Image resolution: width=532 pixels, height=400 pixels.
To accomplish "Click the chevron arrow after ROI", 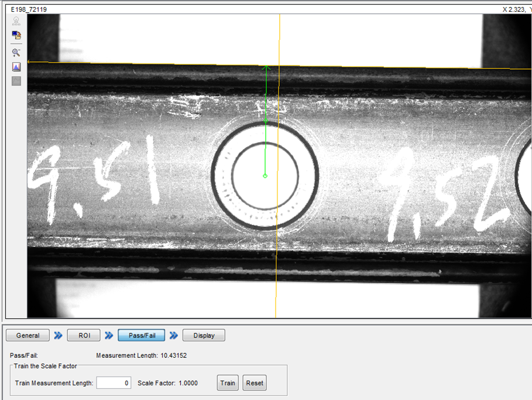I will tap(109, 336).
